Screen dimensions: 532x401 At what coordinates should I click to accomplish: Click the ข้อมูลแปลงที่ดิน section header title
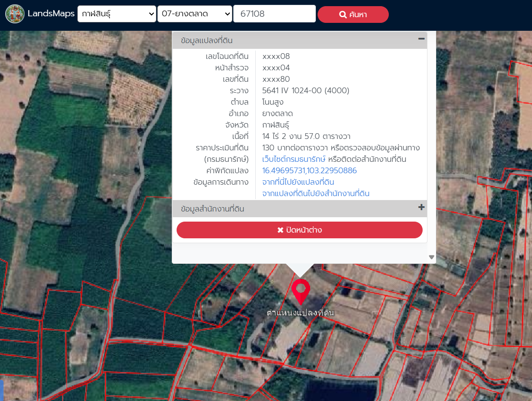pos(207,40)
